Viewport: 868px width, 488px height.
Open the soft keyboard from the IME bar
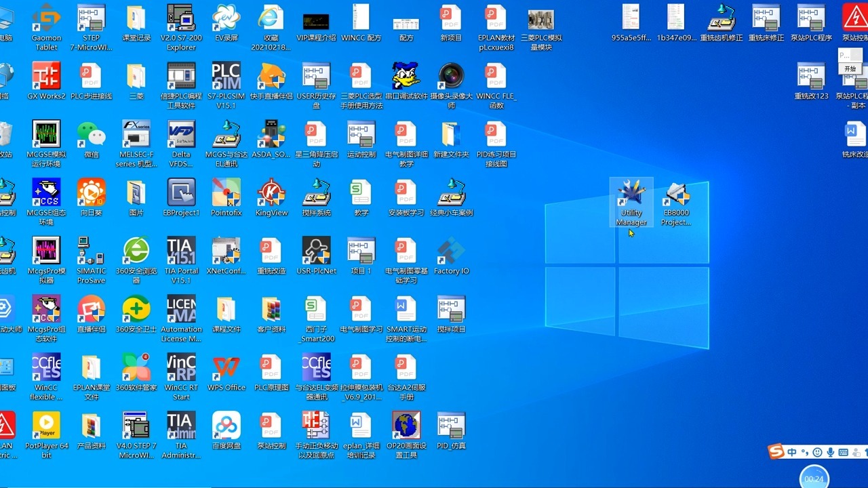(x=843, y=452)
